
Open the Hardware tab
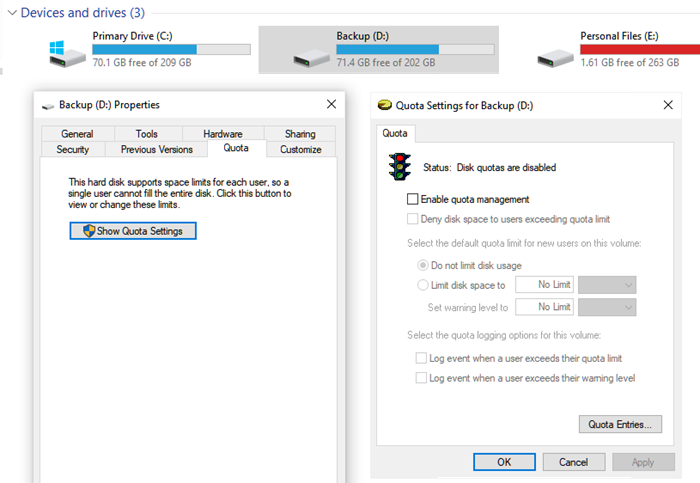tap(223, 133)
